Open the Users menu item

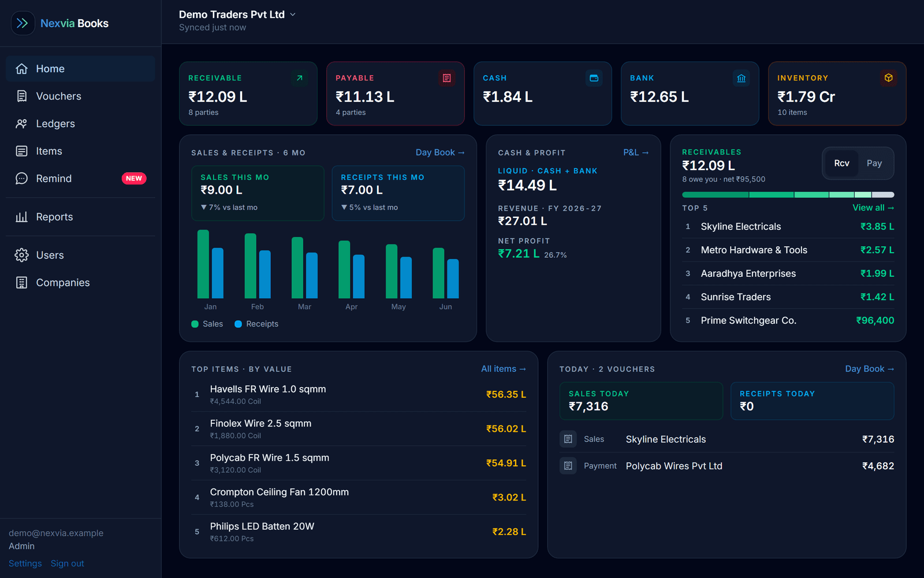80,255
